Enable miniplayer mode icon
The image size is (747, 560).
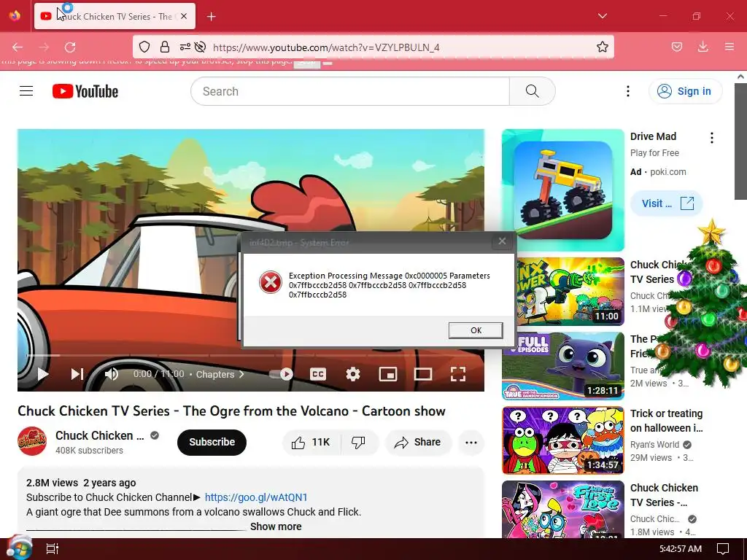pyautogui.click(x=388, y=374)
